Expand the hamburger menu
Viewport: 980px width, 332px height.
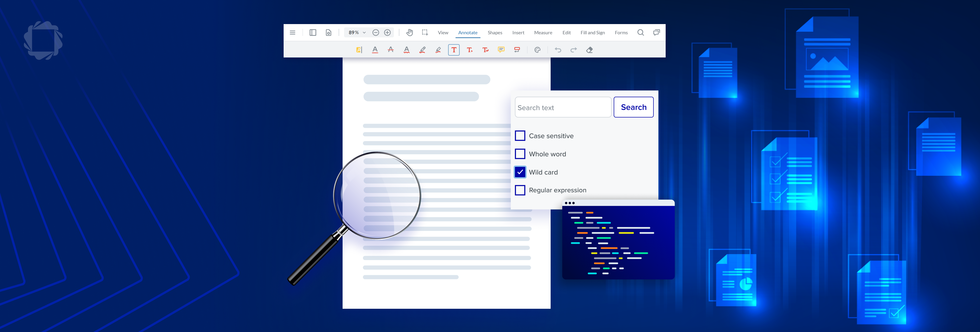(x=293, y=33)
